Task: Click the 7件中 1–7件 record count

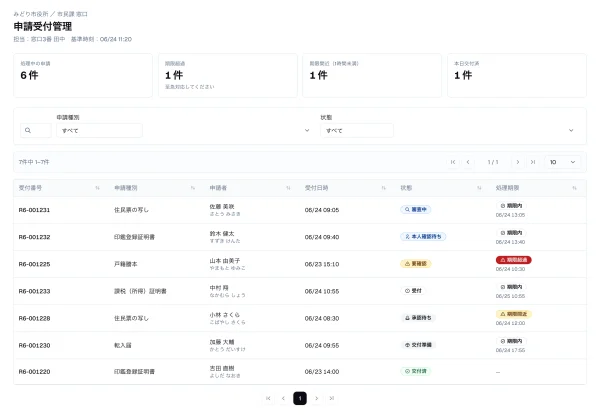Action: (34, 162)
